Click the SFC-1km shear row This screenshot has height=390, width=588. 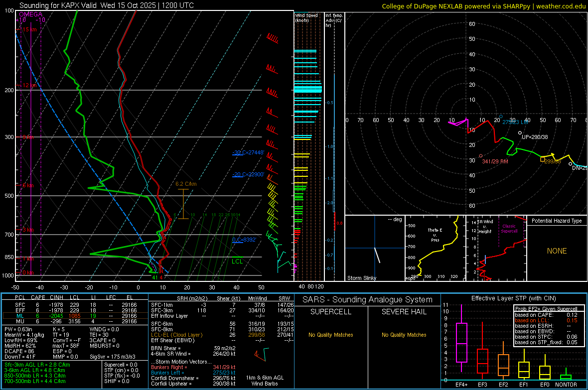[x=222, y=305]
